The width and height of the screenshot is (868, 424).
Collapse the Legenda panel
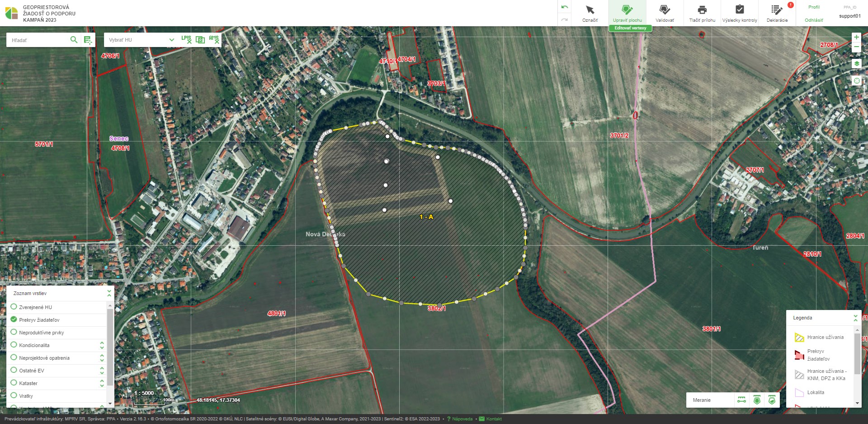pos(855,318)
